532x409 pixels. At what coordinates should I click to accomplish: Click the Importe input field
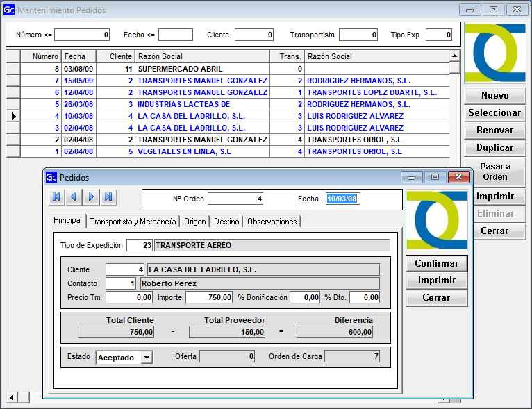click(x=209, y=297)
